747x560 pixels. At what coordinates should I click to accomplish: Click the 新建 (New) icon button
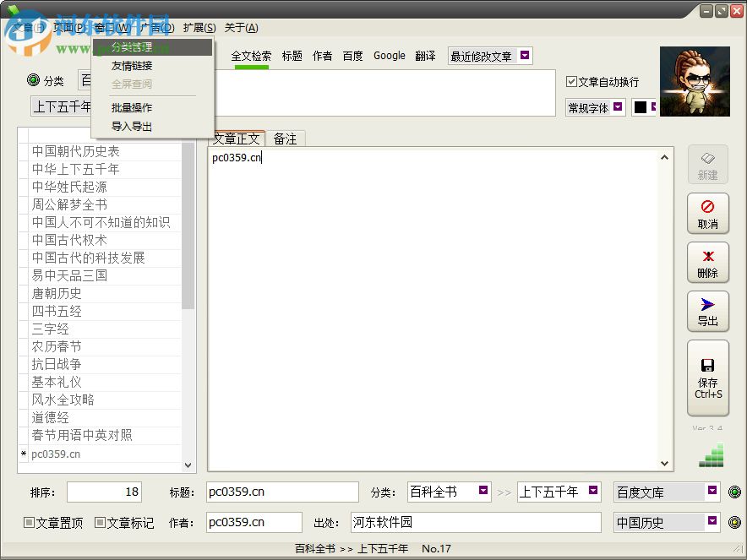point(708,164)
